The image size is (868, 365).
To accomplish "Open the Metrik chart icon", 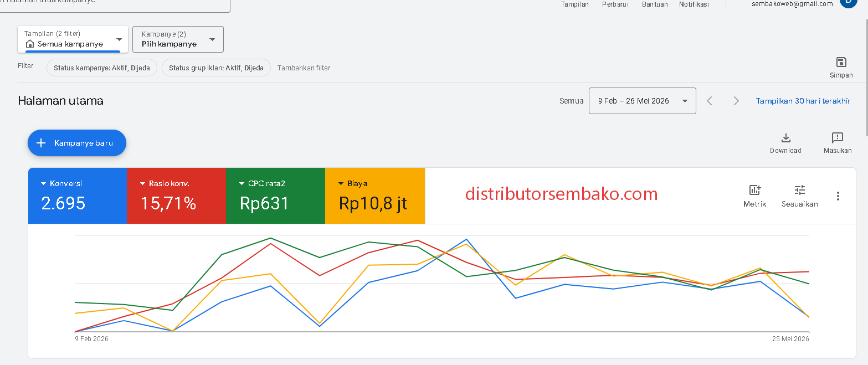I will point(755,190).
